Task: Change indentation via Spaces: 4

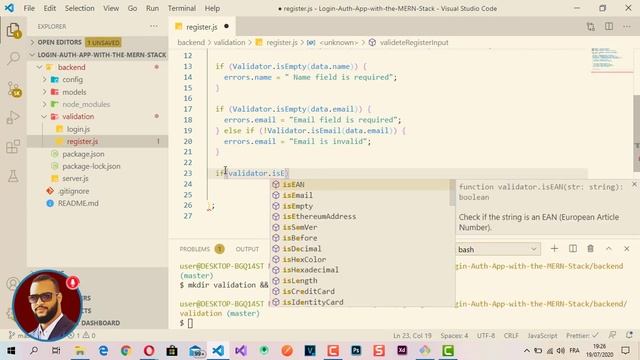Action: (x=454, y=336)
